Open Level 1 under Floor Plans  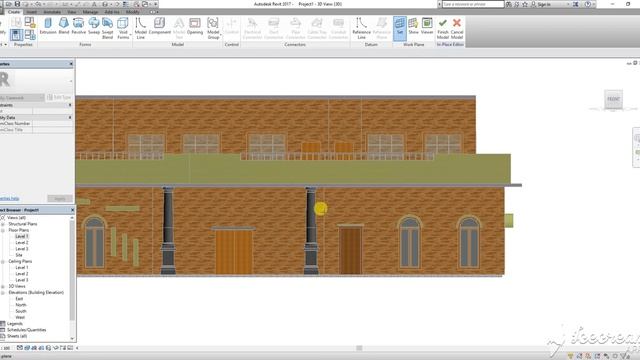(22, 236)
